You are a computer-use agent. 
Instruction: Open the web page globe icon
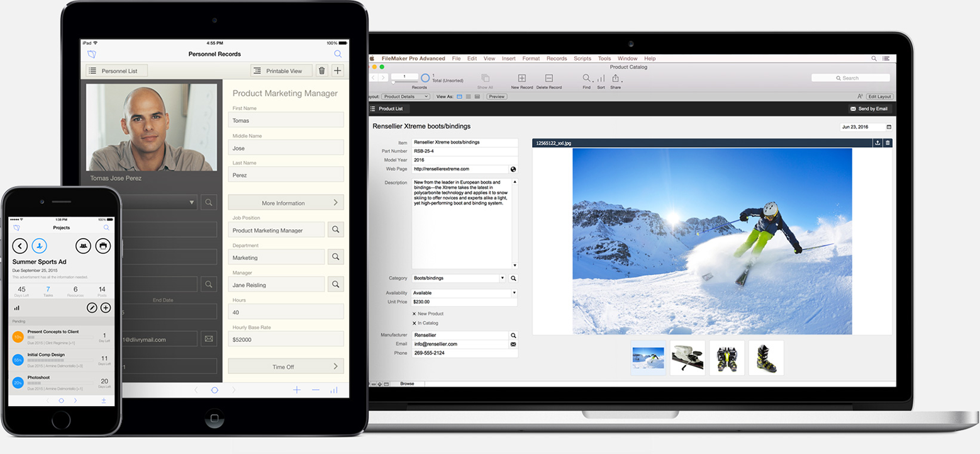pos(513,169)
